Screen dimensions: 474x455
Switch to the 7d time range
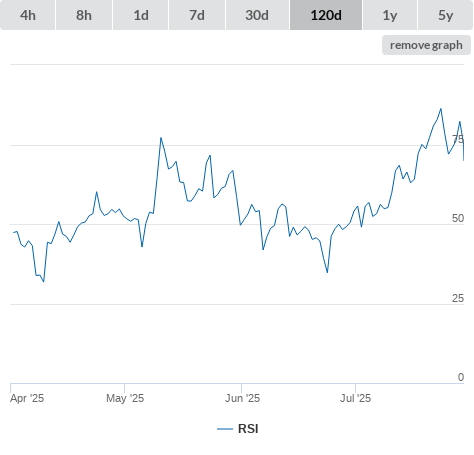click(x=197, y=15)
